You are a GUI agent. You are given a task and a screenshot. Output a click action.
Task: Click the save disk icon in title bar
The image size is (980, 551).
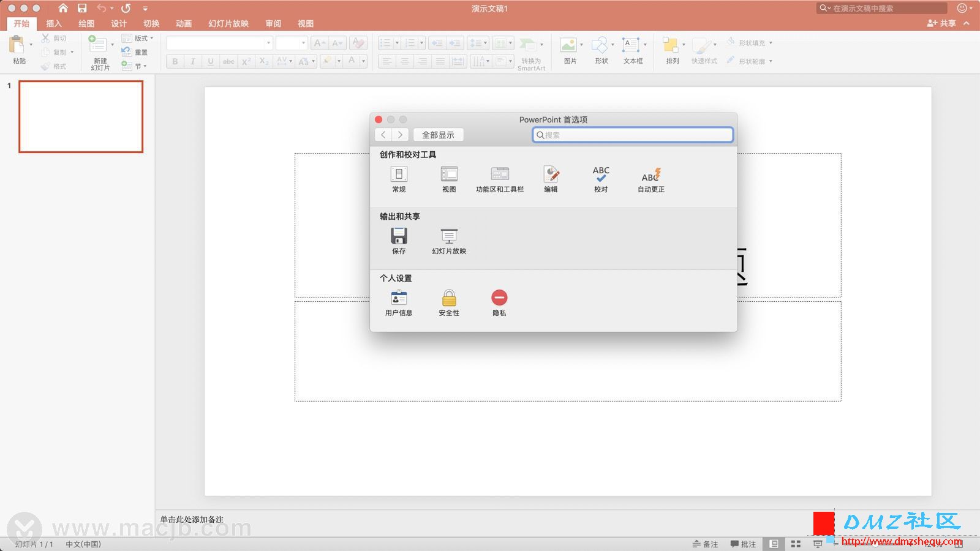(82, 8)
